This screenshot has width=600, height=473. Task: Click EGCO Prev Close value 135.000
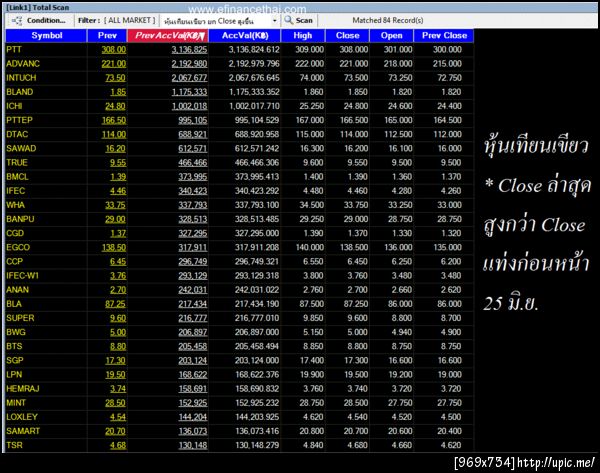tap(447, 248)
